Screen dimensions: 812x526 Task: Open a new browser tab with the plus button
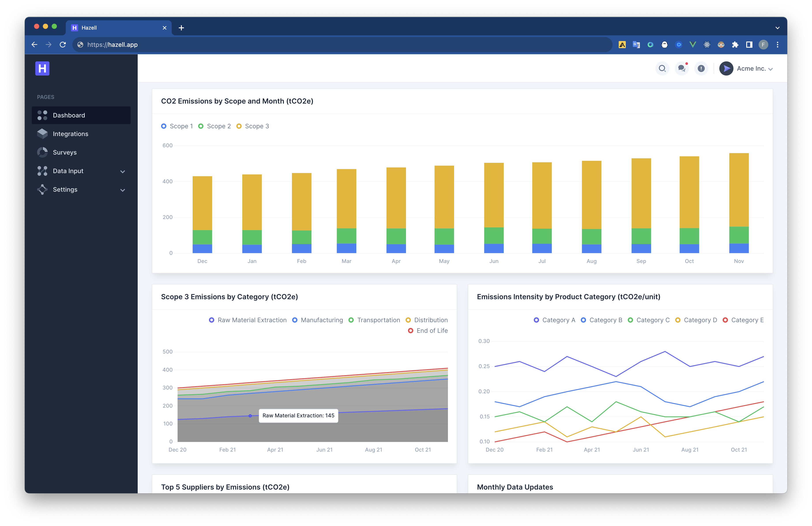181,28
